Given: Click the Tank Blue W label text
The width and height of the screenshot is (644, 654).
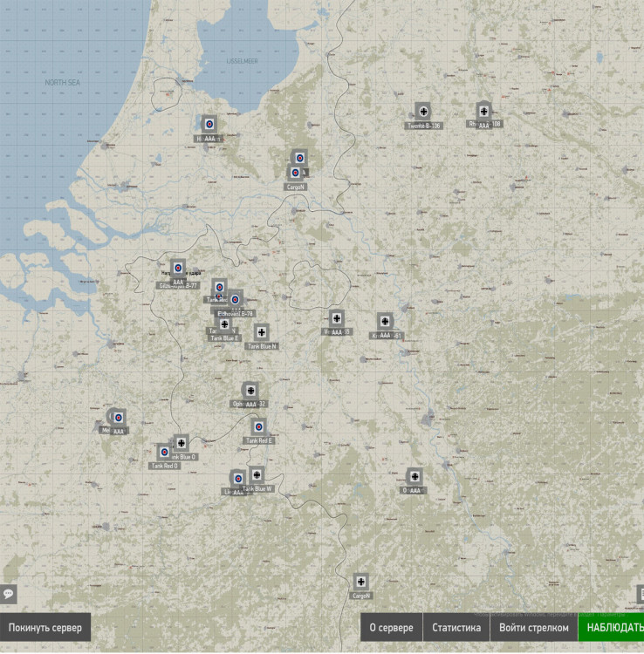Looking at the screenshot, I should pyautogui.click(x=257, y=488).
